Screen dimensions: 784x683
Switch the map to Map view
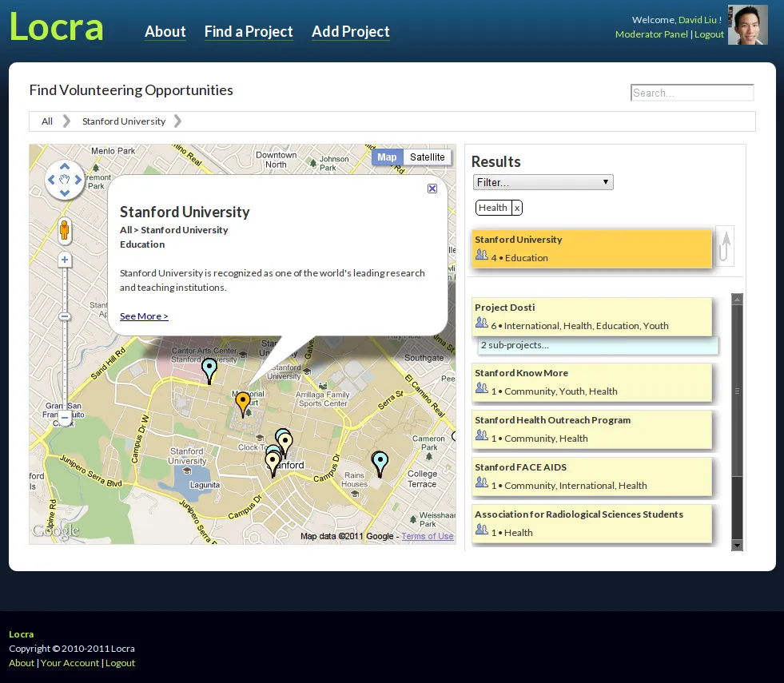387,157
